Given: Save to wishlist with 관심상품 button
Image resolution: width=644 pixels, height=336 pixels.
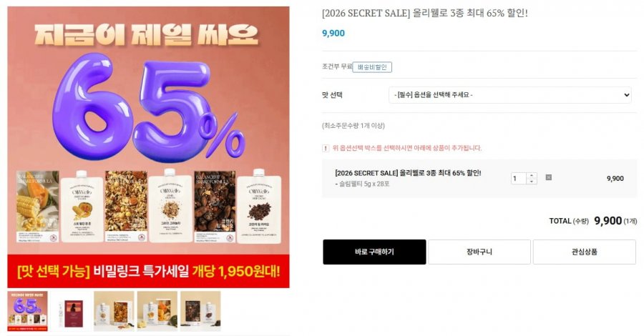Looking at the screenshot, I should (x=584, y=252).
